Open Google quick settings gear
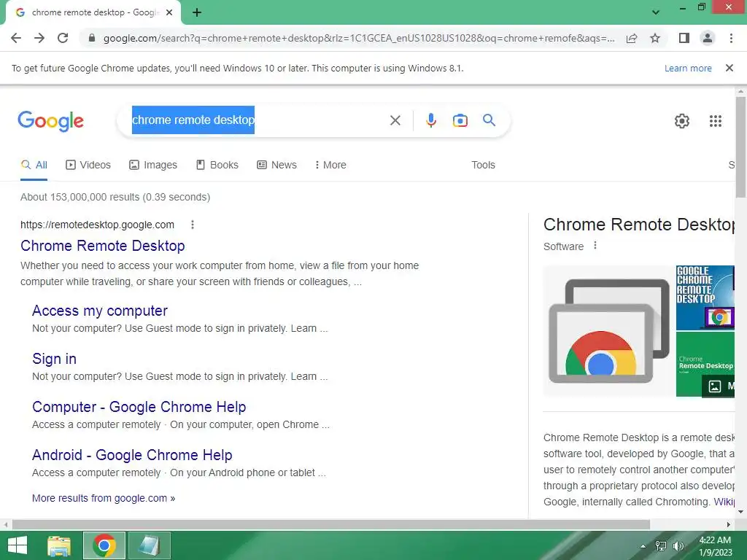The height and width of the screenshot is (560, 747). (x=682, y=121)
